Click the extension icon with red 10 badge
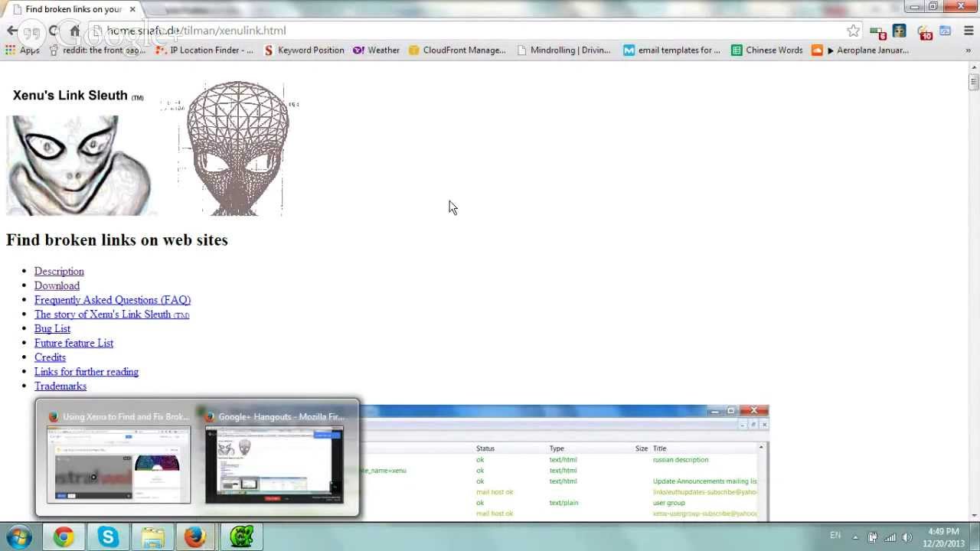The image size is (980, 551). tap(924, 31)
